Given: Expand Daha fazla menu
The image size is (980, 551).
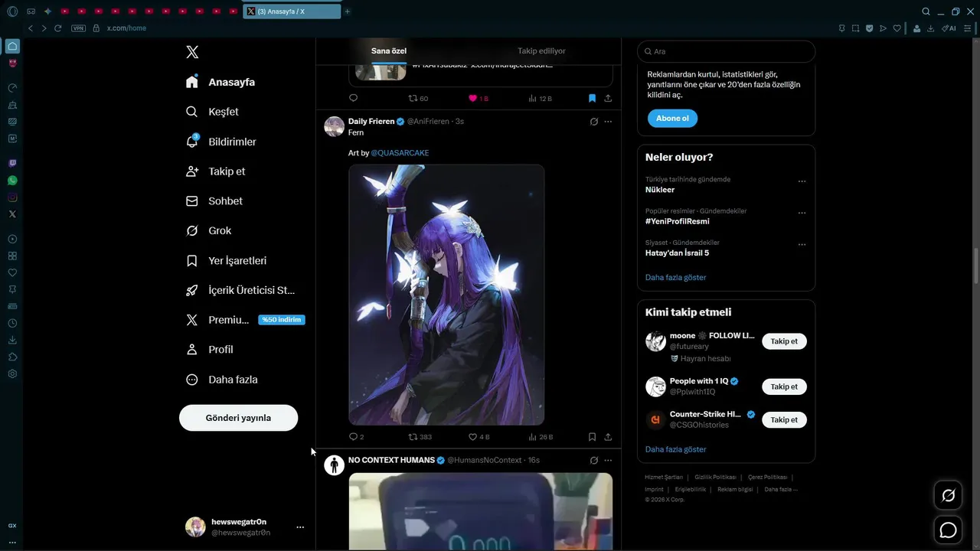Looking at the screenshot, I should (x=222, y=380).
